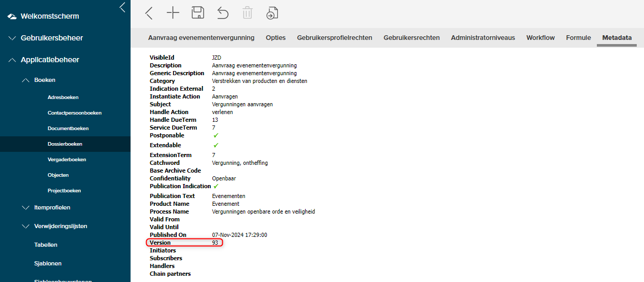The height and width of the screenshot is (282, 644).
Task: Click the plus icon to add new
Action: coord(173,13)
